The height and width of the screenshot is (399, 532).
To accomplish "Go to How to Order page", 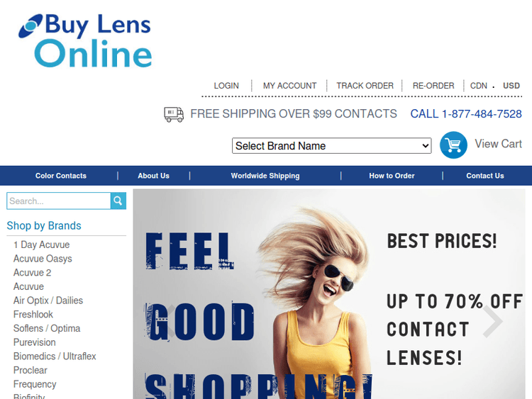I will (392, 176).
